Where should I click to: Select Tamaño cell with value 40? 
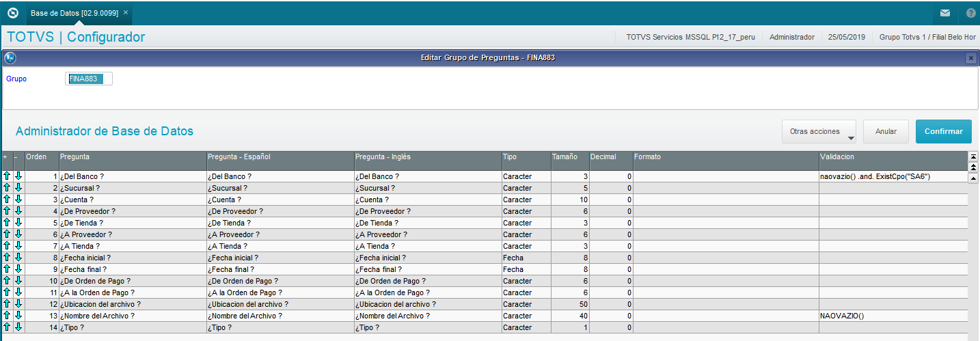coord(570,316)
